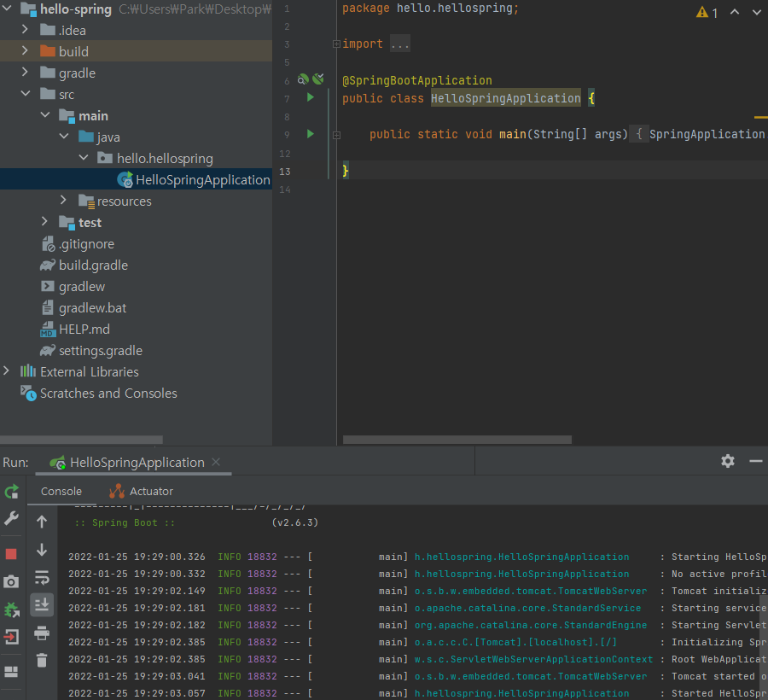Viewport: 768px width, 700px height.
Task: Clear all console output with trash icon
Action: click(x=42, y=661)
